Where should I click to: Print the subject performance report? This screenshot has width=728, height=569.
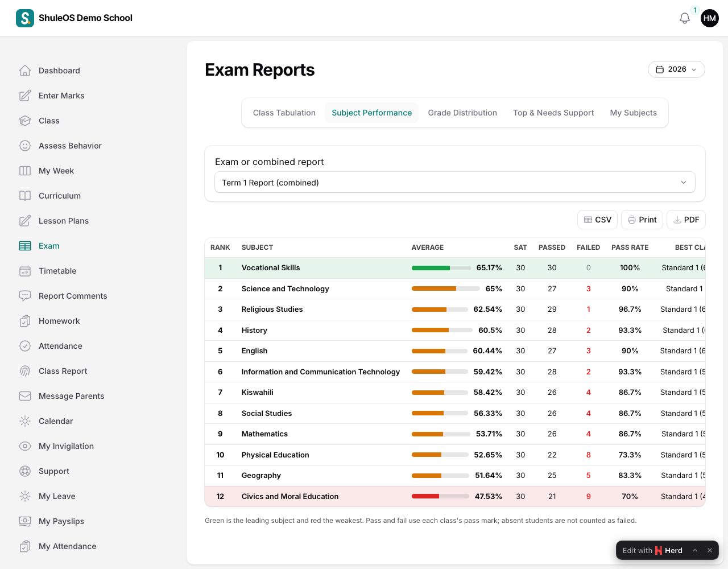(x=642, y=220)
